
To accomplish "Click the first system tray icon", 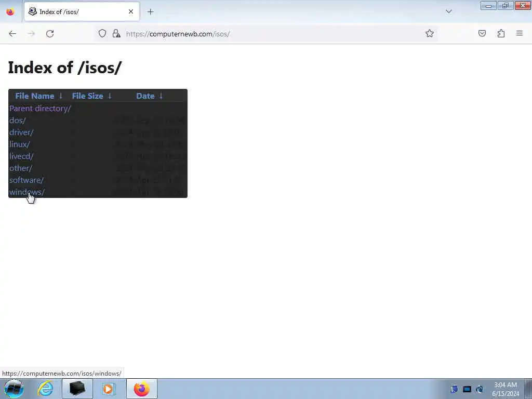I will 454,389.
